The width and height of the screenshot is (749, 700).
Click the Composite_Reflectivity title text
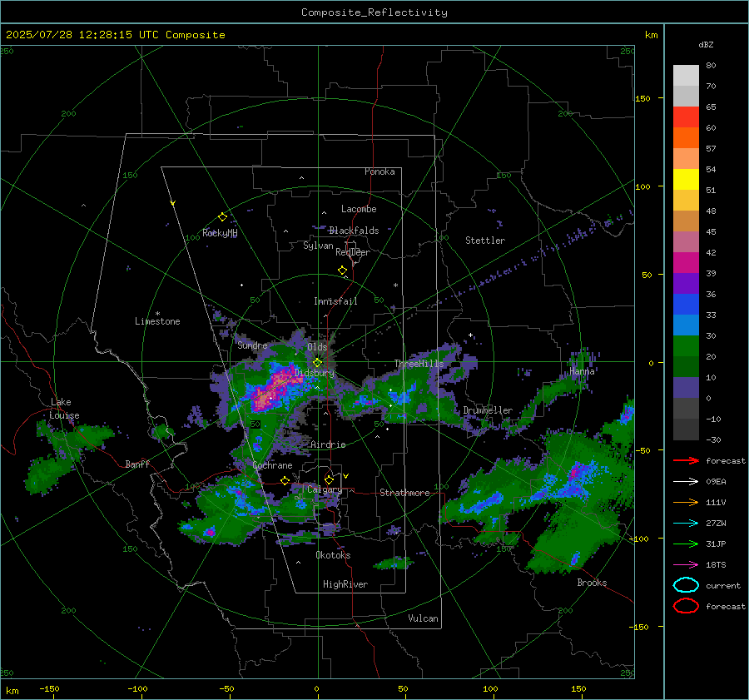(374, 12)
